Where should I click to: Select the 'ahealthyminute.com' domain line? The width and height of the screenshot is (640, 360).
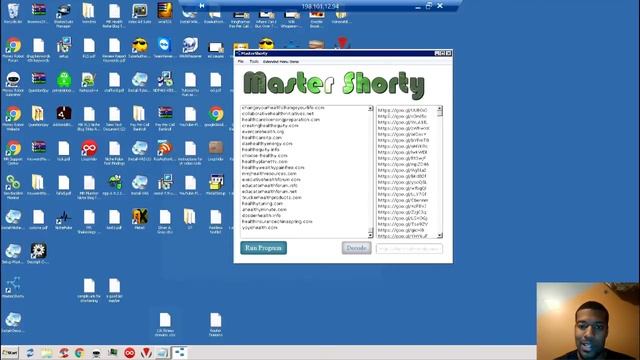(x=264, y=210)
